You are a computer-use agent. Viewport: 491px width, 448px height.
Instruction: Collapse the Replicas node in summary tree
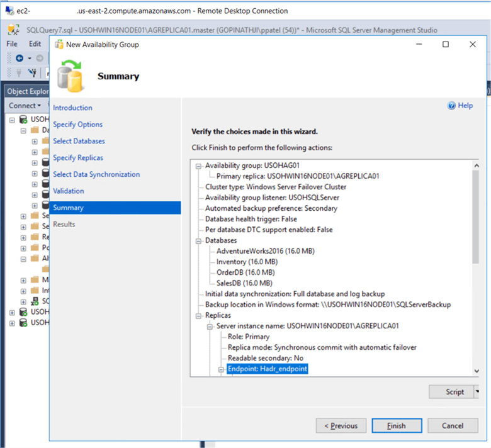point(198,316)
